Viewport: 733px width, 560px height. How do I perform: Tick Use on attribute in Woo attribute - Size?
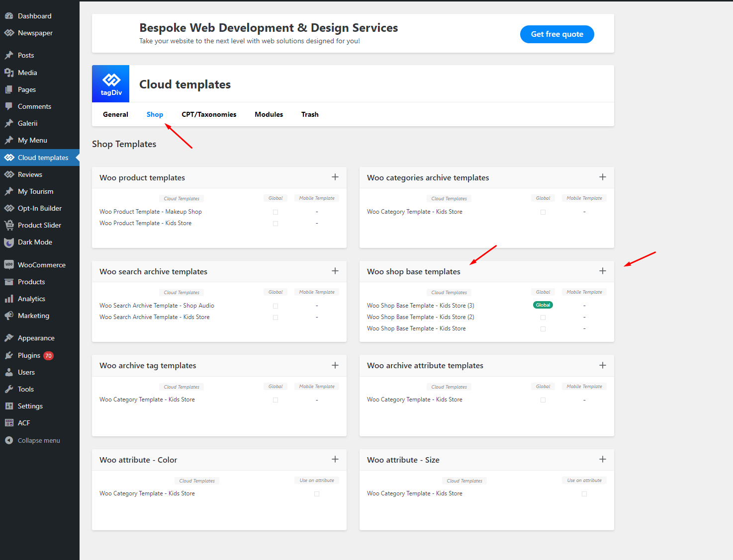[x=584, y=494]
